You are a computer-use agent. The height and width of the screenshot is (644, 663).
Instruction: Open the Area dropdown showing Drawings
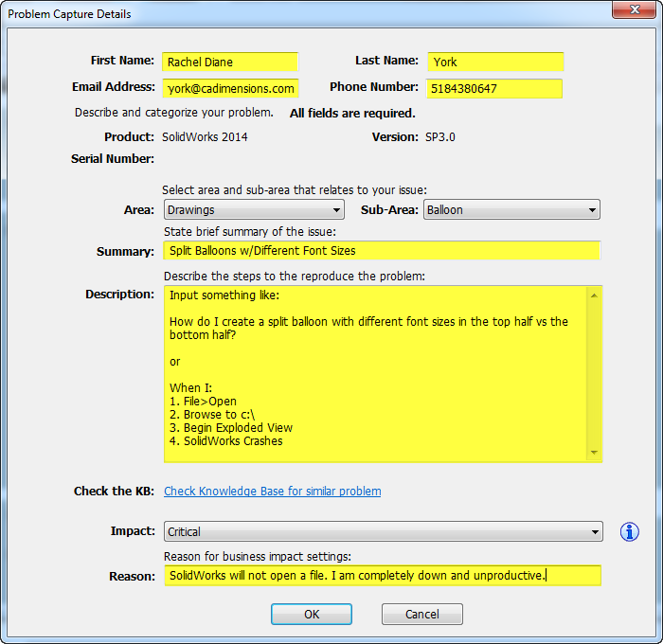tap(254, 209)
